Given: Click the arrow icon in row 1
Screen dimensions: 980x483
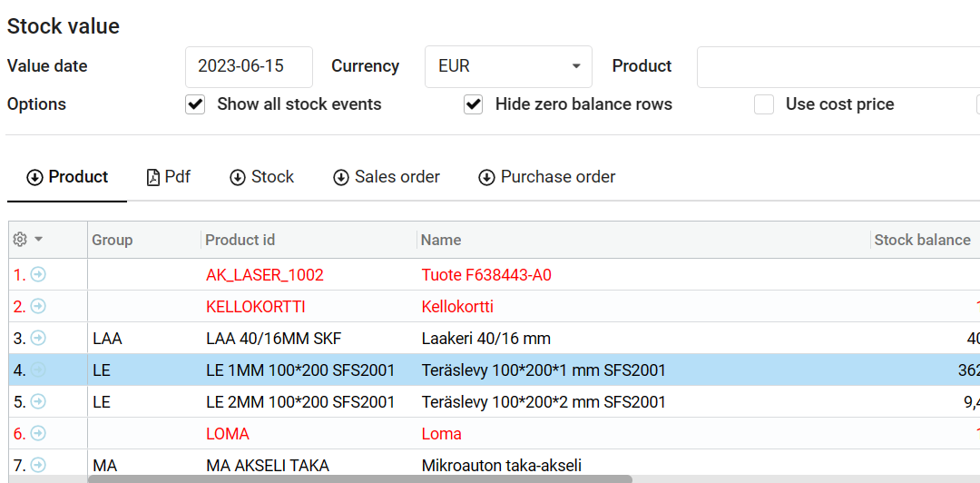Looking at the screenshot, I should point(38,274).
